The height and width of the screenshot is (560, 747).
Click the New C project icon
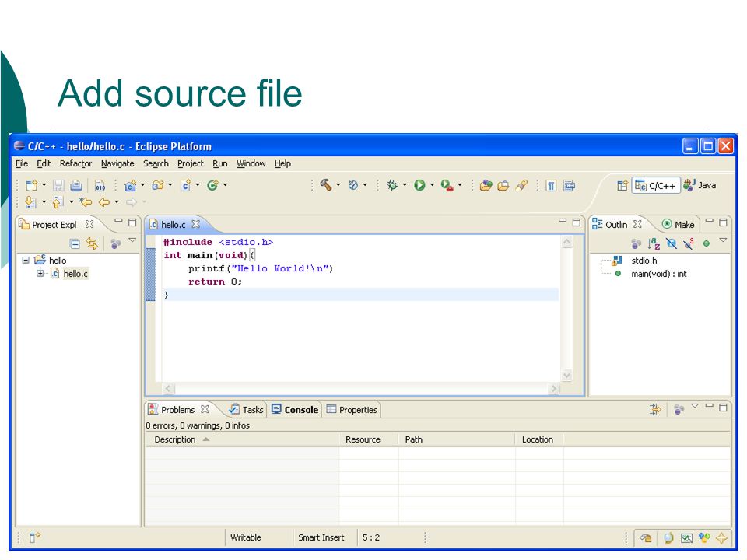coord(130,185)
